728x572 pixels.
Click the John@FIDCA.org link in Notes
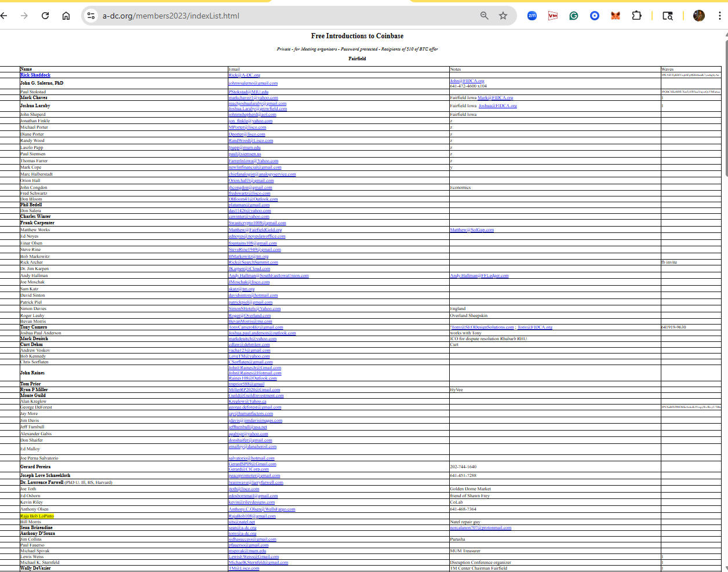click(x=467, y=81)
